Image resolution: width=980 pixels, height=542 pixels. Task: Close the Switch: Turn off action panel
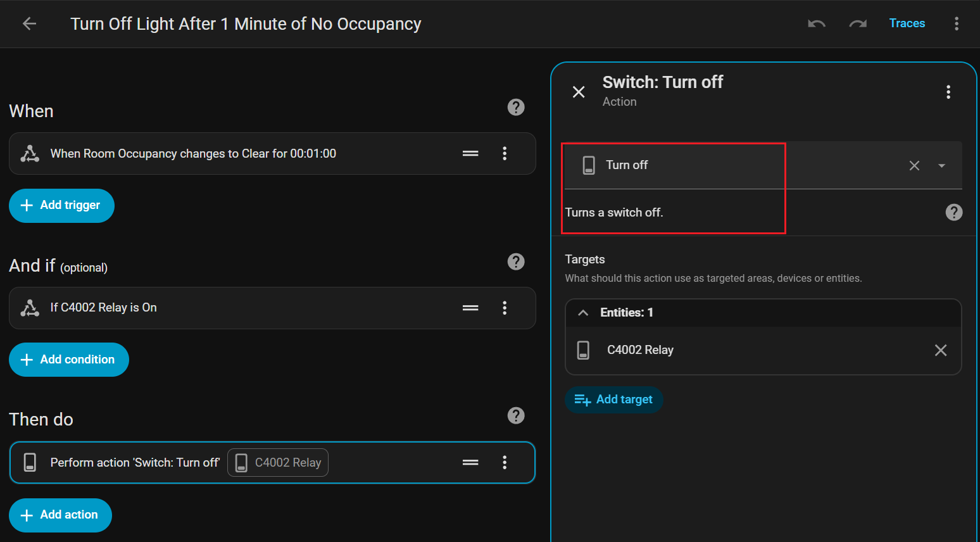[x=579, y=92]
